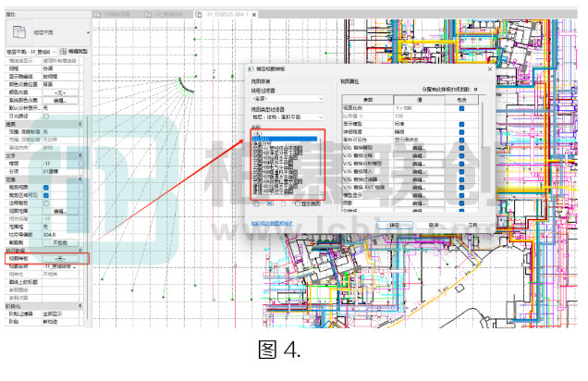This screenshot has width=588, height=381.
Task: Toggle the include checkbox for View Scale 1:100
Action: (x=461, y=108)
